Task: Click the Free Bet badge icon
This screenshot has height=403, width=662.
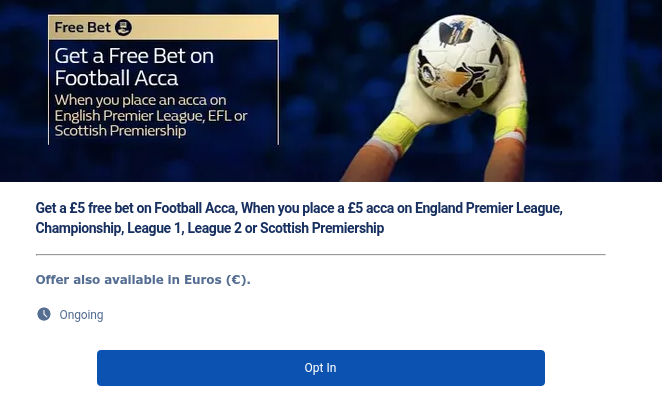Action: click(123, 28)
